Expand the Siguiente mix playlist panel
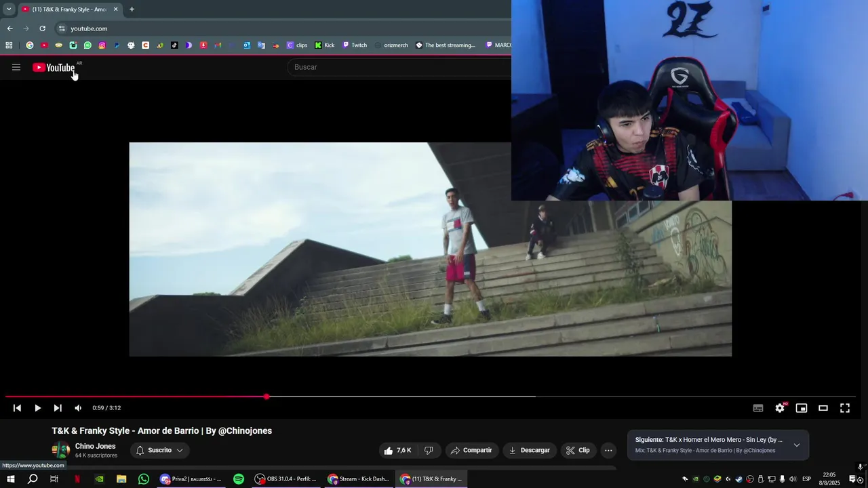 click(x=797, y=445)
